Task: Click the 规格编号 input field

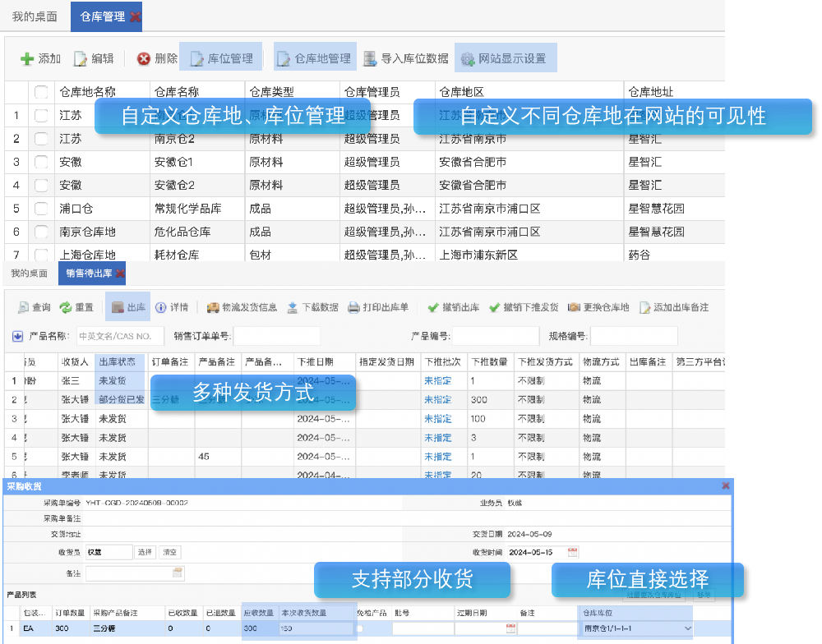Action: [x=635, y=337]
